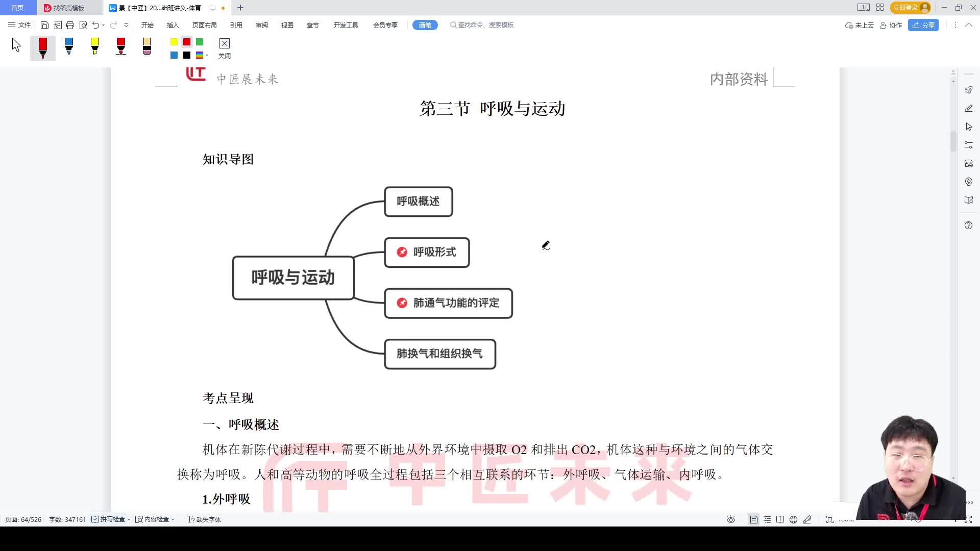Enable eye-protection mode in the status bar
Screen dimensions: 980x551
[x=731, y=519]
